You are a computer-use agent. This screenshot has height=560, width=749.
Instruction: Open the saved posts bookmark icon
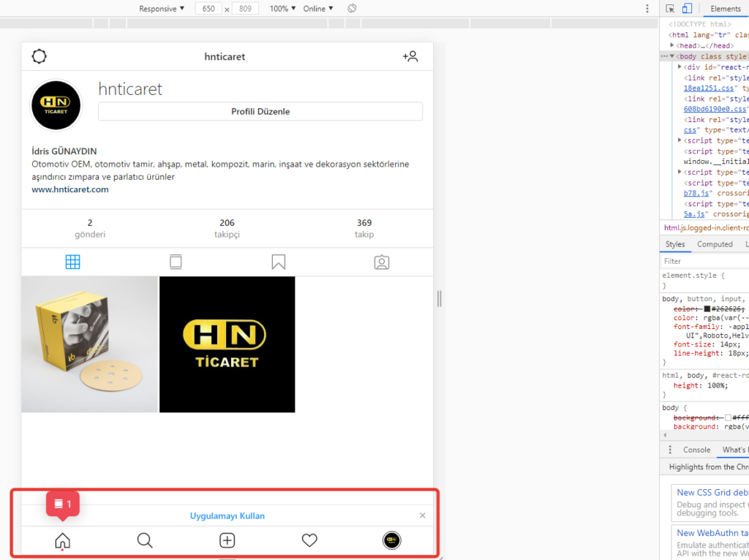coord(278,262)
